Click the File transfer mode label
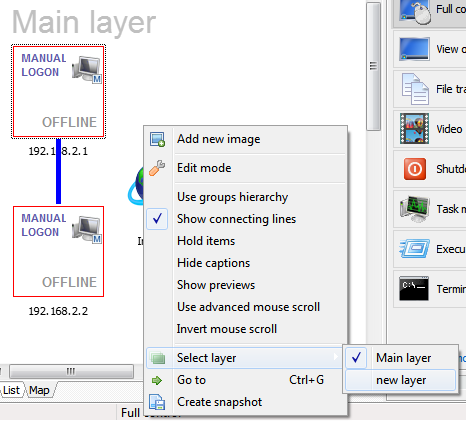The image size is (466, 421). 451,89
